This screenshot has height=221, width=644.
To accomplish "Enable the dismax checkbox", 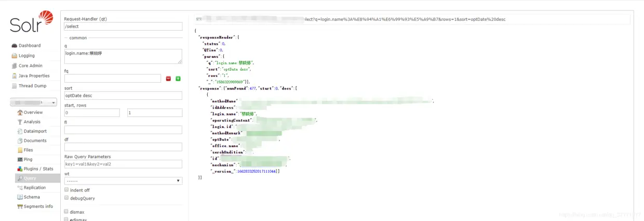I will click(x=66, y=212).
